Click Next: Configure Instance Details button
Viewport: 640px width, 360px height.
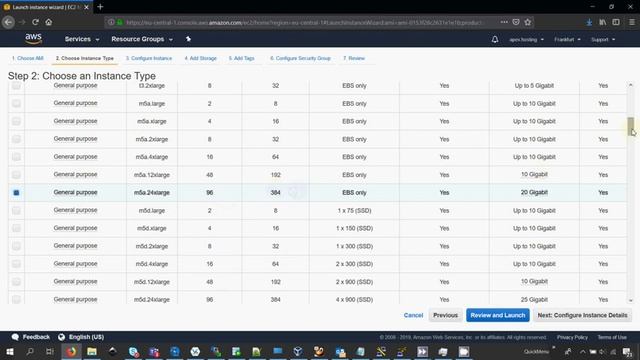pyautogui.click(x=582, y=315)
